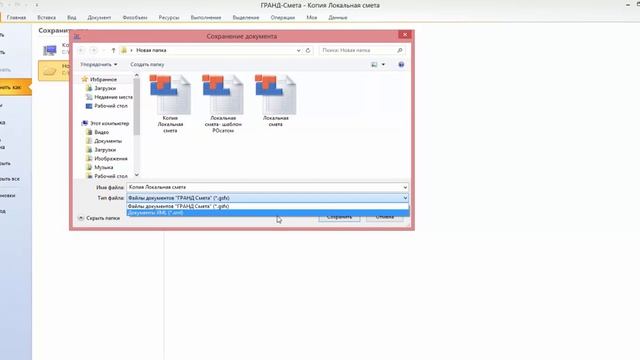Screen dimensions: 640x360
Task: Change the view layout icon
Action: 374,64
